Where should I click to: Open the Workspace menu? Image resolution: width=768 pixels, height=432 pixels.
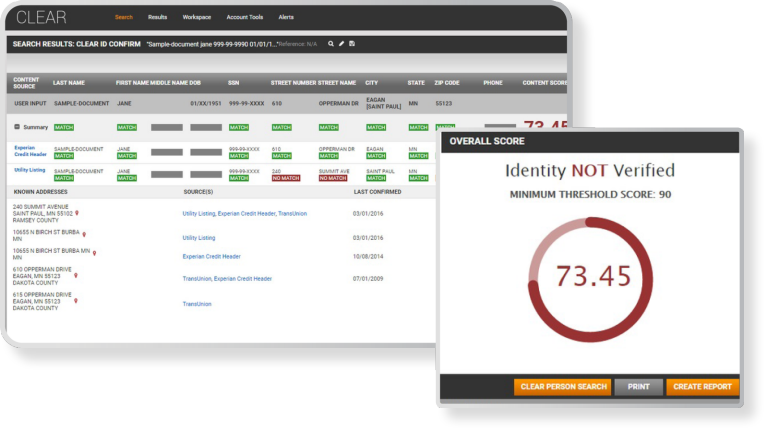(196, 17)
